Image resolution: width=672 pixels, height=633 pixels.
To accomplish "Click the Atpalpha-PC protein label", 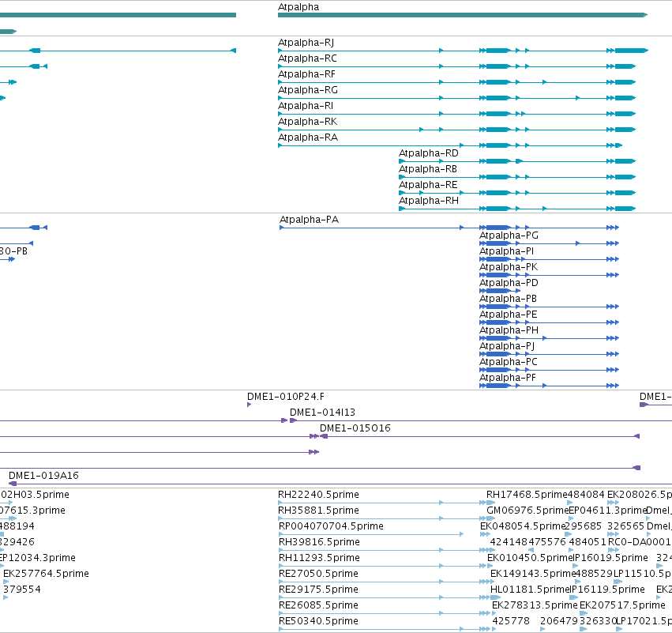I will 509,362.
